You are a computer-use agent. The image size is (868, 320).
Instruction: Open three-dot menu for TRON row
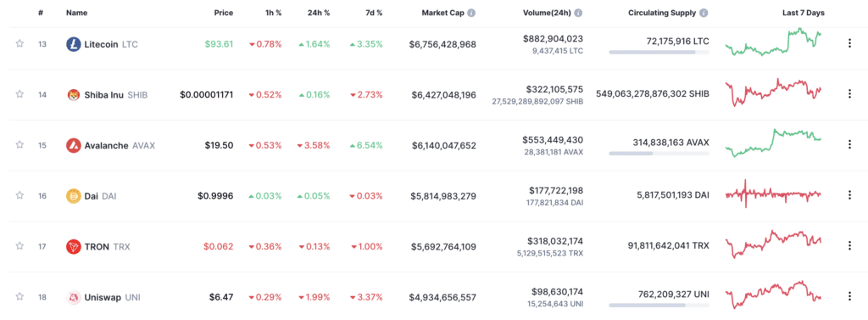tap(849, 245)
